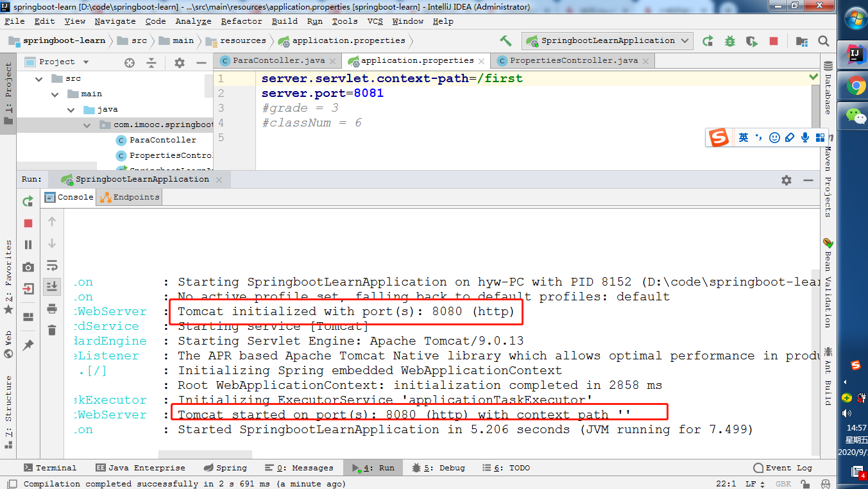Stop the process in Run panel

coord(28,223)
